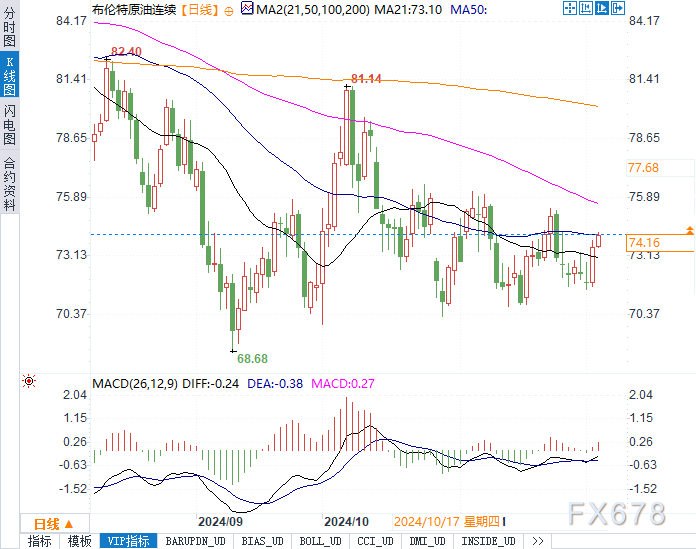Apply the CCI_UD indicator
This screenshot has height=549, width=696.
pos(376,541)
